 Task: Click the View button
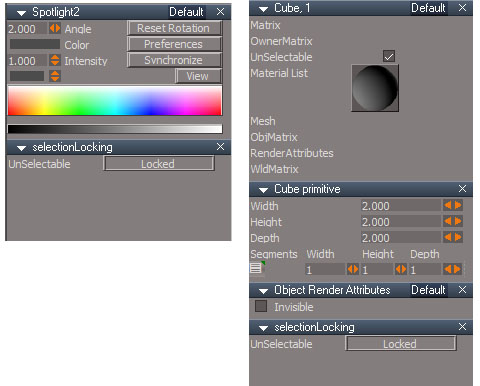[198, 76]
